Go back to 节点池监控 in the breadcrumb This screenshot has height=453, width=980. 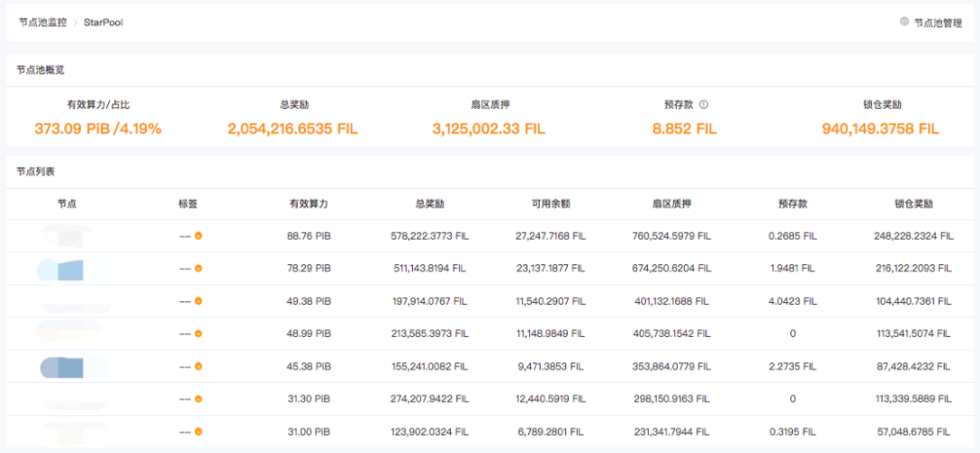[x=43, y=23]
